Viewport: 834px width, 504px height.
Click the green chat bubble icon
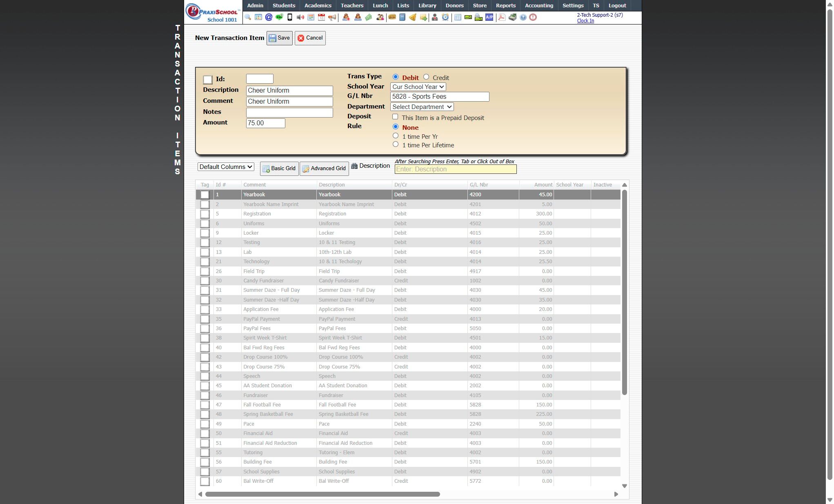[279, 17]
